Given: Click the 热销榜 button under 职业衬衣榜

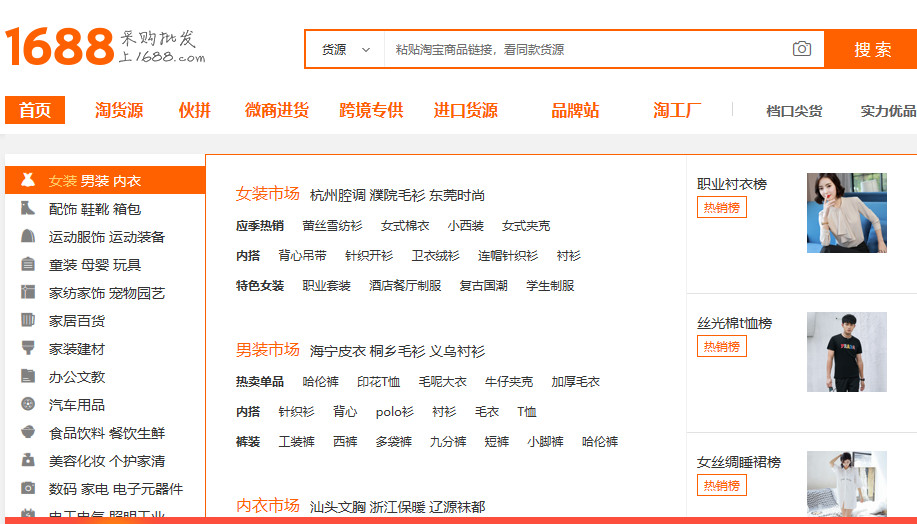Looking at the screenshot, I should (x=722, y=208).
